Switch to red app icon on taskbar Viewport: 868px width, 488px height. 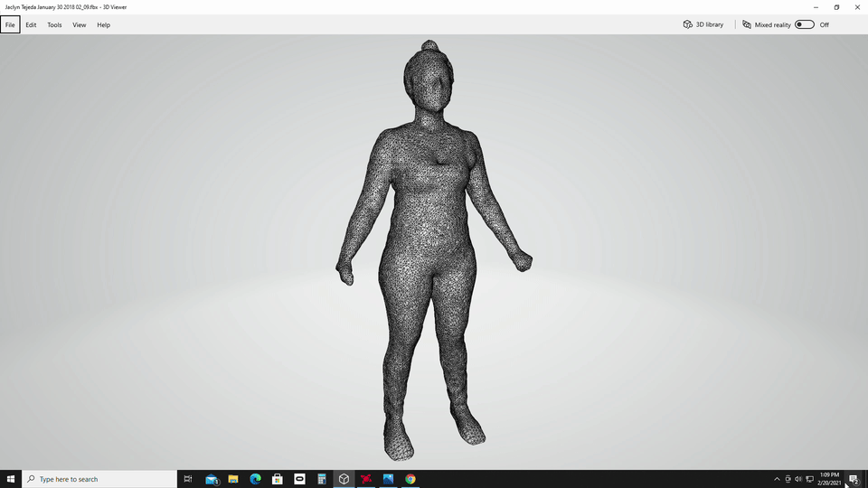366,479
